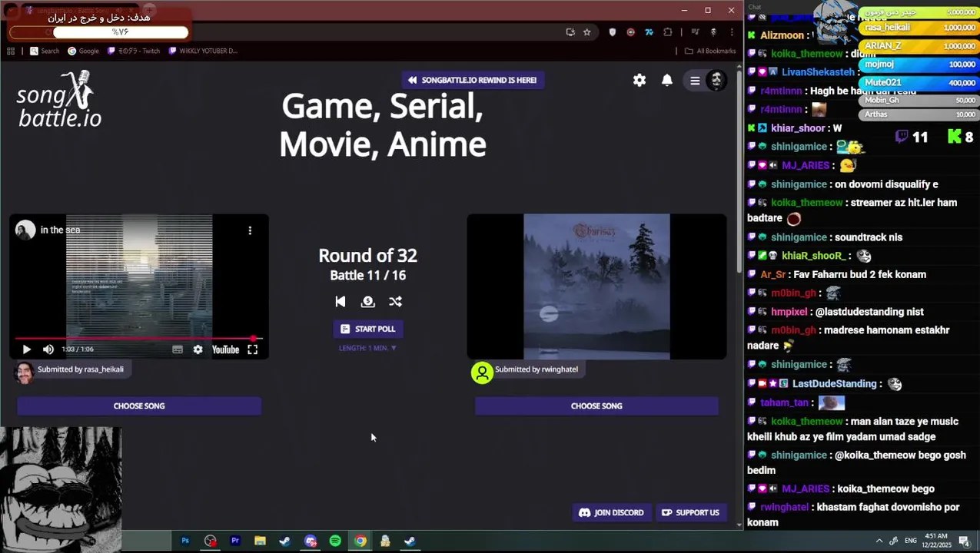Choose the song submitted by rasa_heikali
This screenshot has height=553, width=980.
(139, 406)
